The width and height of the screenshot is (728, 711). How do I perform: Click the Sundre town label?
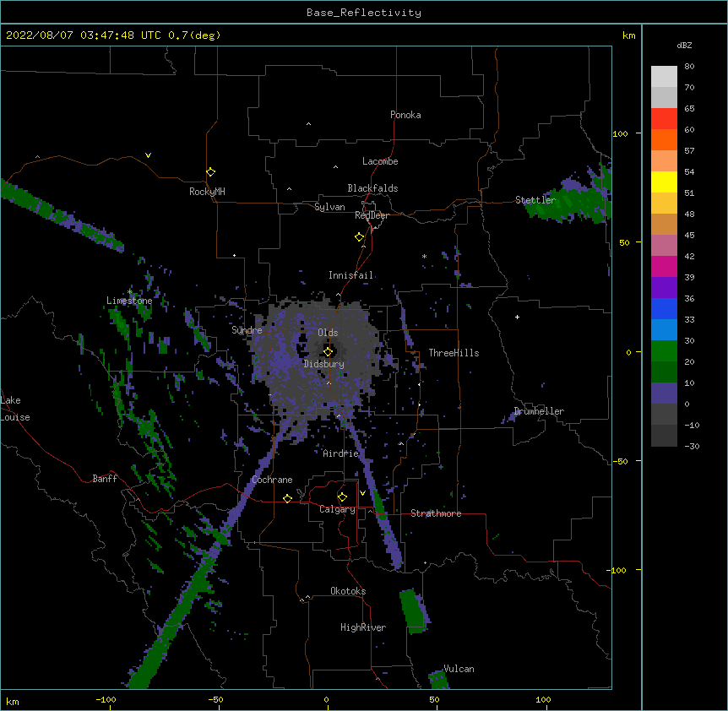tap(247, 330)
